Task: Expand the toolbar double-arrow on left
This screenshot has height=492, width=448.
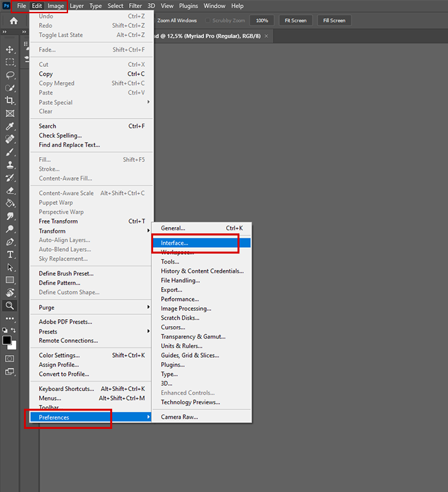Action: click(x=4, y=32)
